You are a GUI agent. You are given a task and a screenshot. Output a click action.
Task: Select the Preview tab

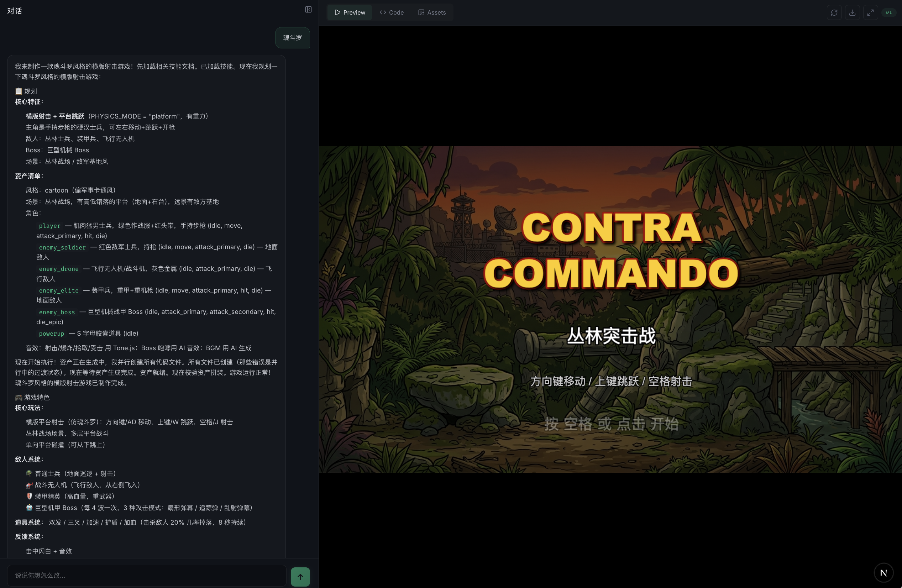coord(349,12)
